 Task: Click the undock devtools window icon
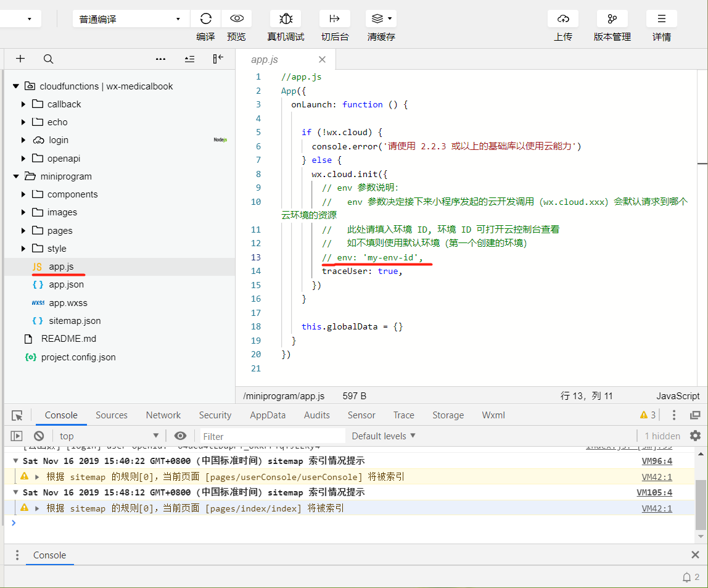[696, 415]
